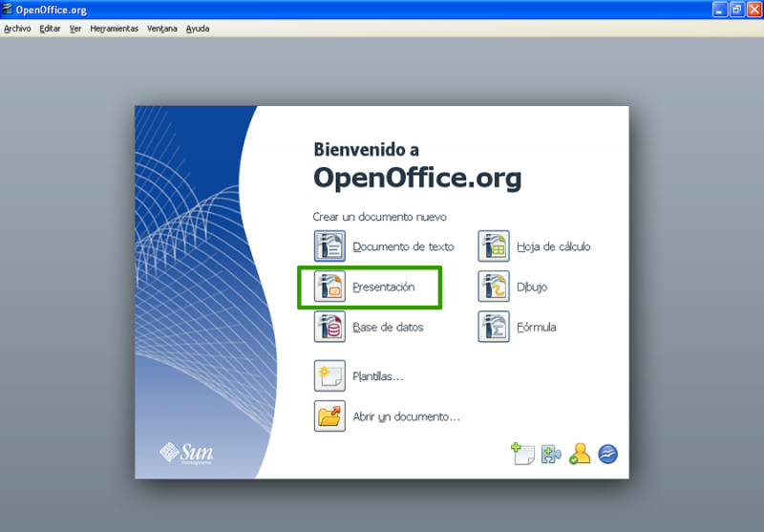Click the Documento de texto icon

coord(329,246)
